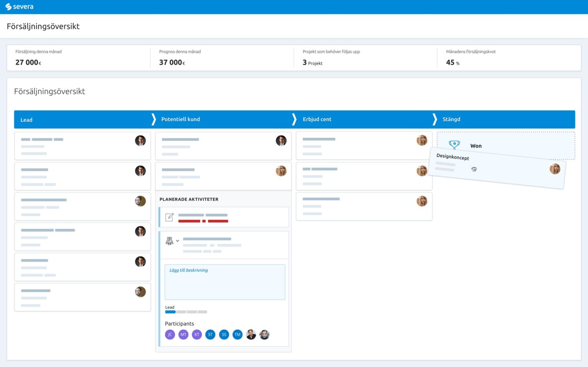Click the Lägg till beskrivning text field
The image size is (588, 367).
(x=225, y=282)
